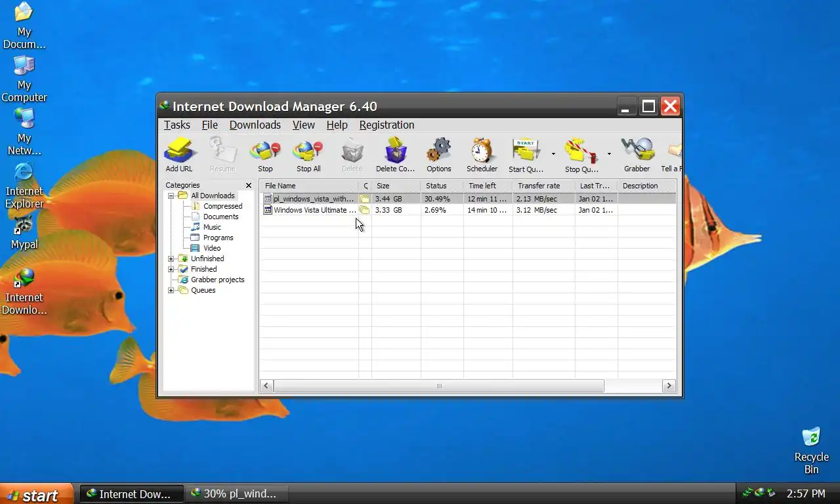Sort by the Status column header
This screenshot has width=840, height=504.
pyautogui.click(x=442, y=186)
